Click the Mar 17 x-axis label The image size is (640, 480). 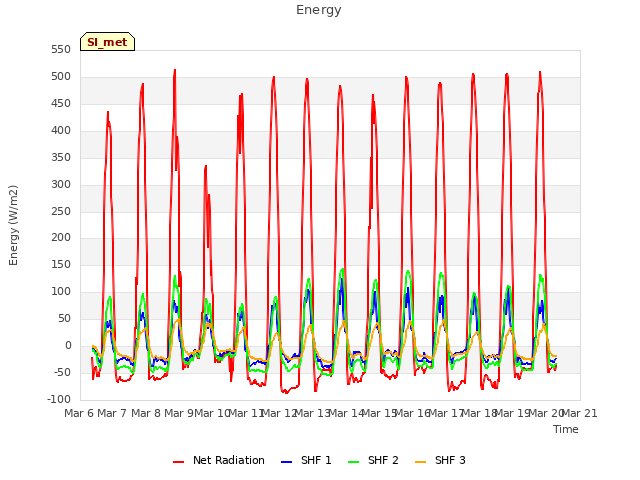coord(446,413)
